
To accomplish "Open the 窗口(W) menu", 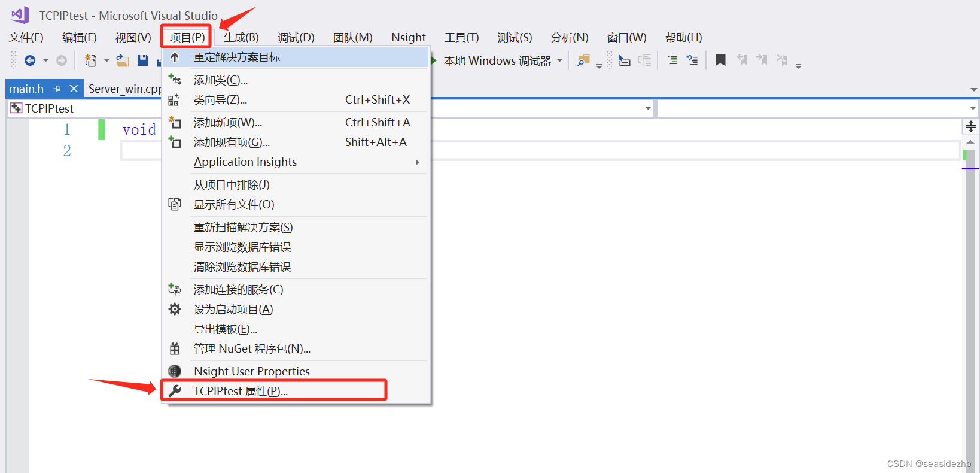I will pos(627,38).
